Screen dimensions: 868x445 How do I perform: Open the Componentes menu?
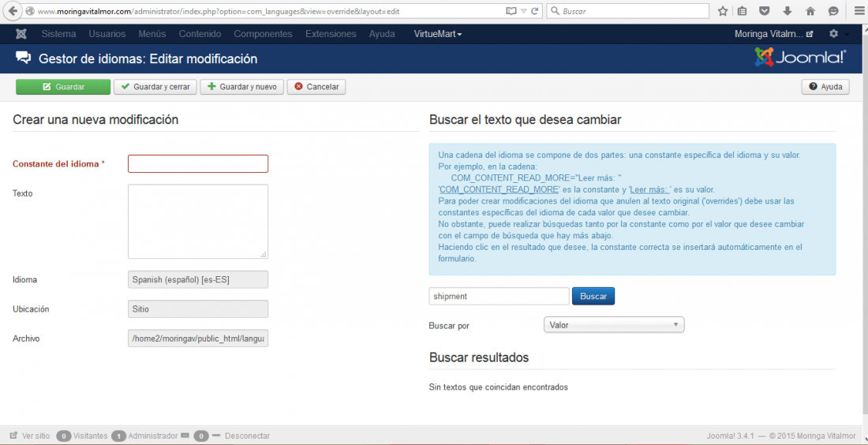[263, 34]
